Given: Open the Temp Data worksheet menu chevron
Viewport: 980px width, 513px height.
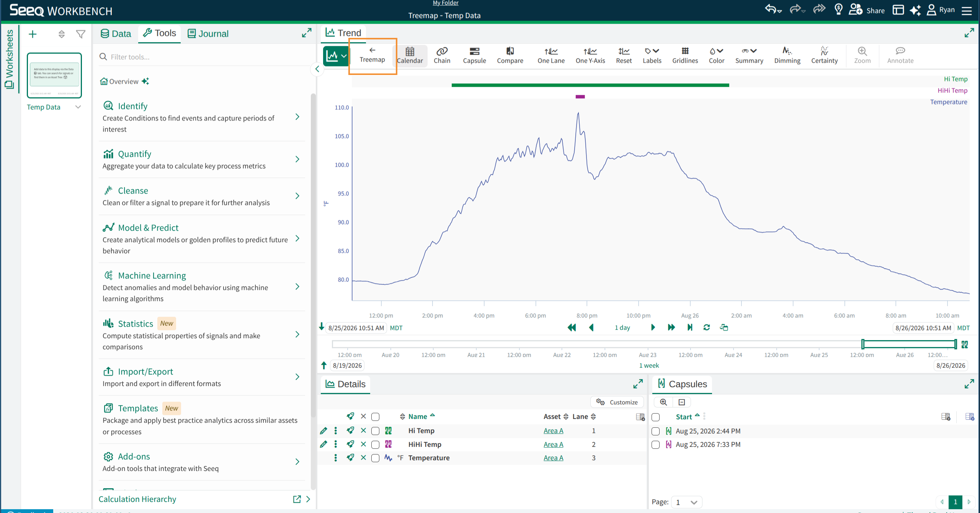Looking at the screenshot, I should 78,107.
